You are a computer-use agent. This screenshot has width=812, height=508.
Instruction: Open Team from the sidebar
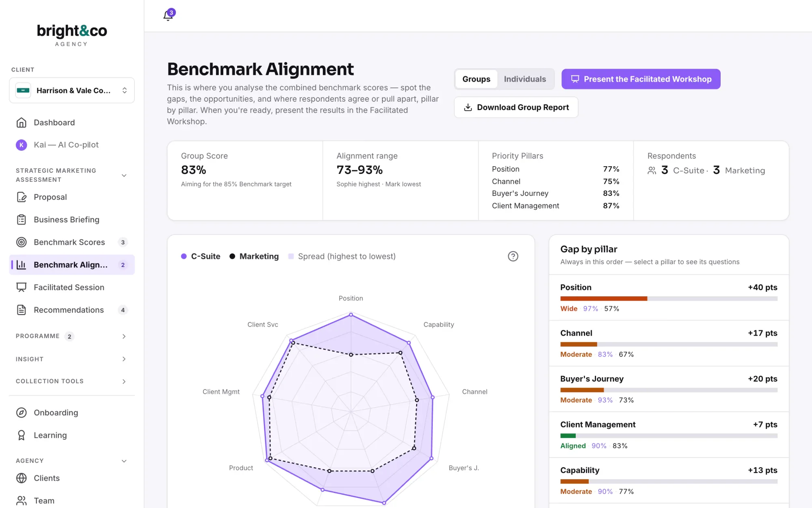72,501
